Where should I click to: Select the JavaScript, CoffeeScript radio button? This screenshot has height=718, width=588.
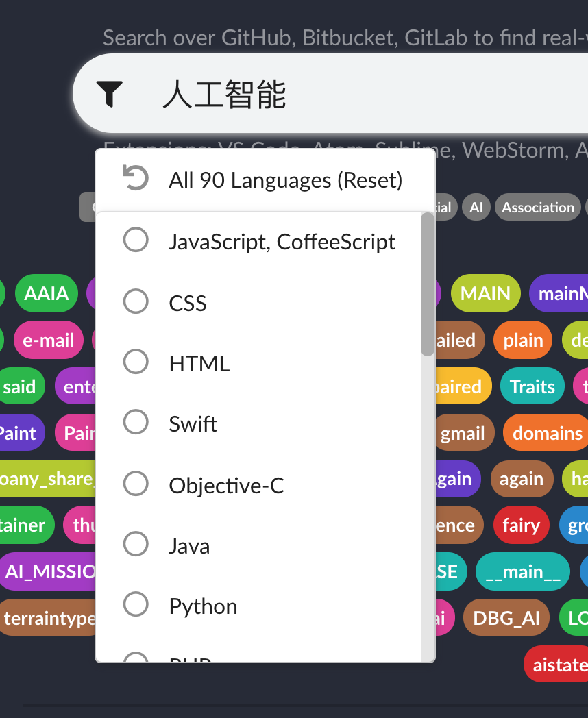(136, 240)
